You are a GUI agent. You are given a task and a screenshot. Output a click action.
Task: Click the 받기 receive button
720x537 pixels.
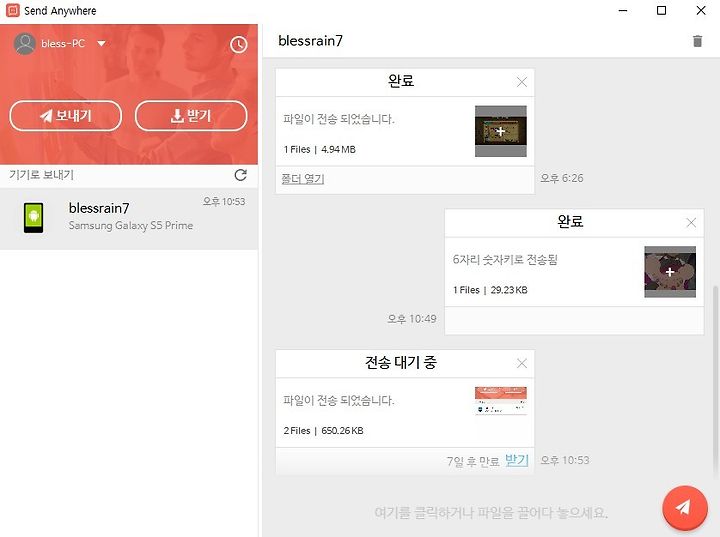[191, 116]
